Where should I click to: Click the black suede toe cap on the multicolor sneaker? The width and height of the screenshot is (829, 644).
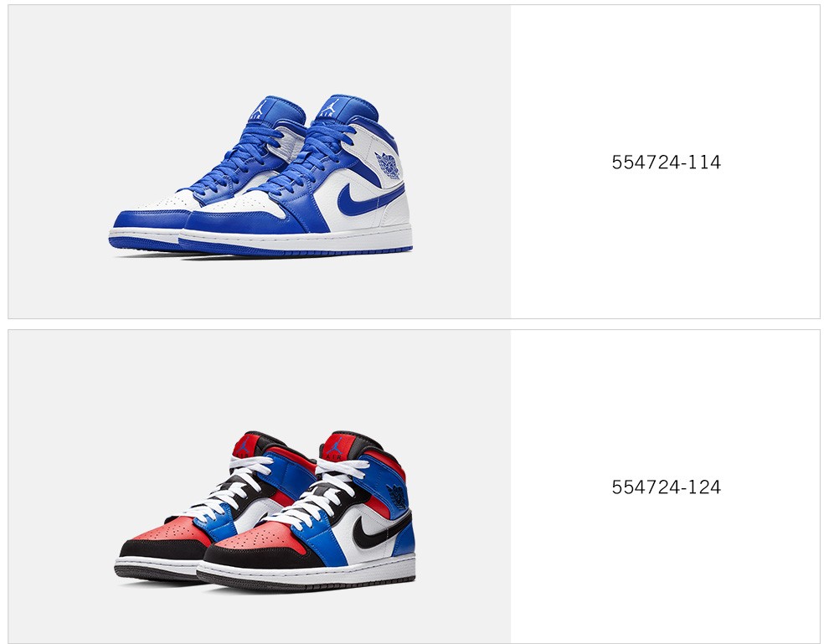(x=249, y=558)
